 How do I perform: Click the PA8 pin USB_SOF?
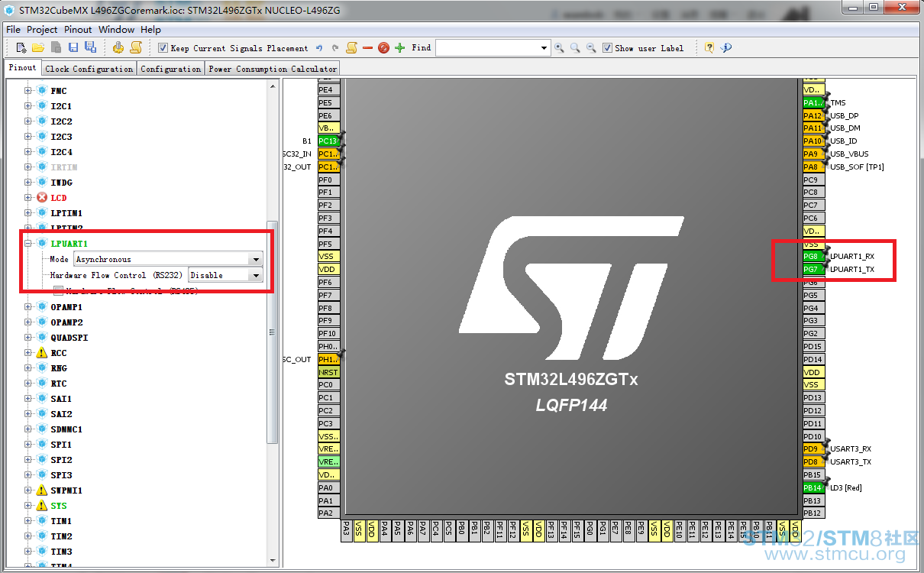click(813, 167)
